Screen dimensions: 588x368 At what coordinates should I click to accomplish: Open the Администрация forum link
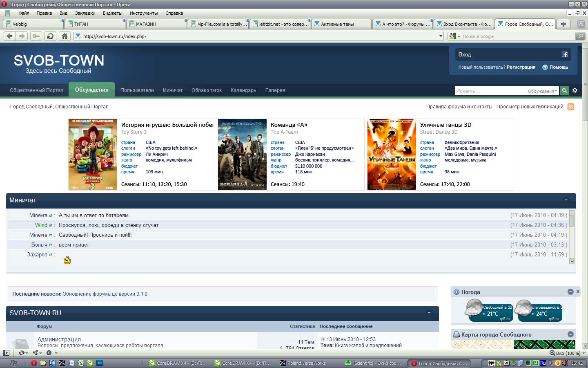(59, 339)
